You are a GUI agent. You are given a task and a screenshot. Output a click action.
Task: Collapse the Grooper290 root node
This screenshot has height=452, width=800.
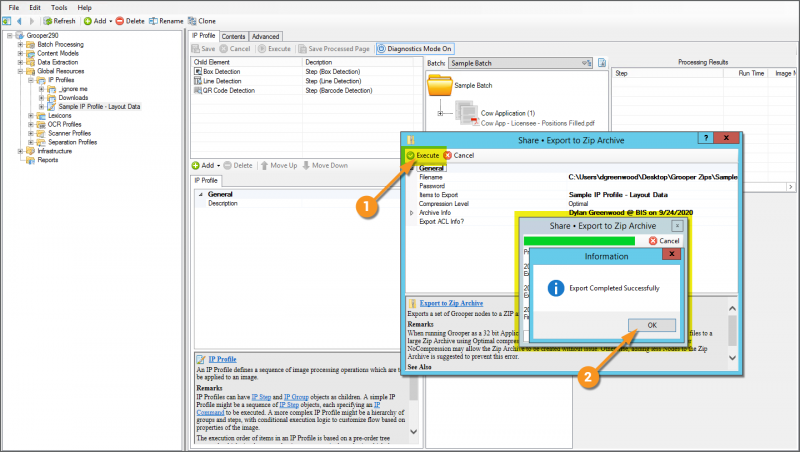[10, 36]
